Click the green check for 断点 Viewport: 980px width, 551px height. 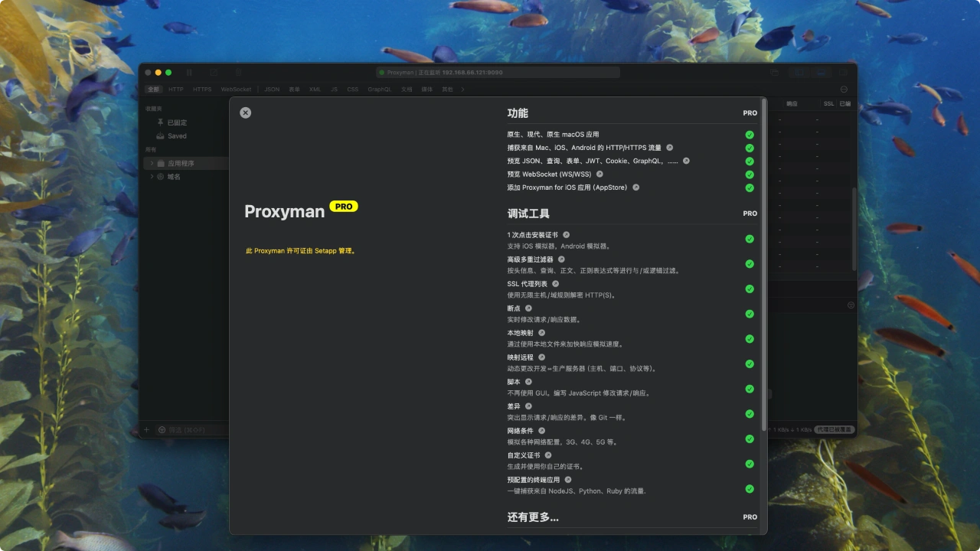750,314
